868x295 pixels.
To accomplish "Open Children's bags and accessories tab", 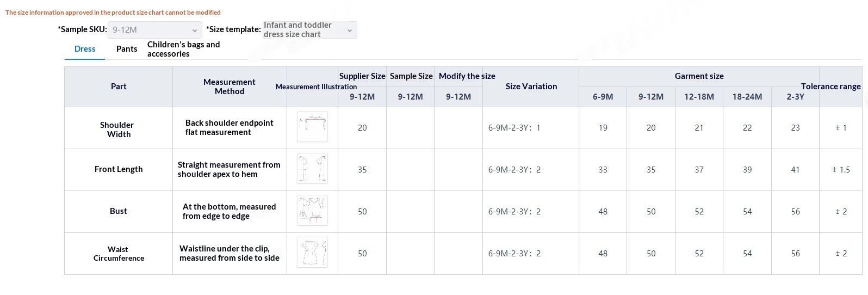I will coord(184,49).
